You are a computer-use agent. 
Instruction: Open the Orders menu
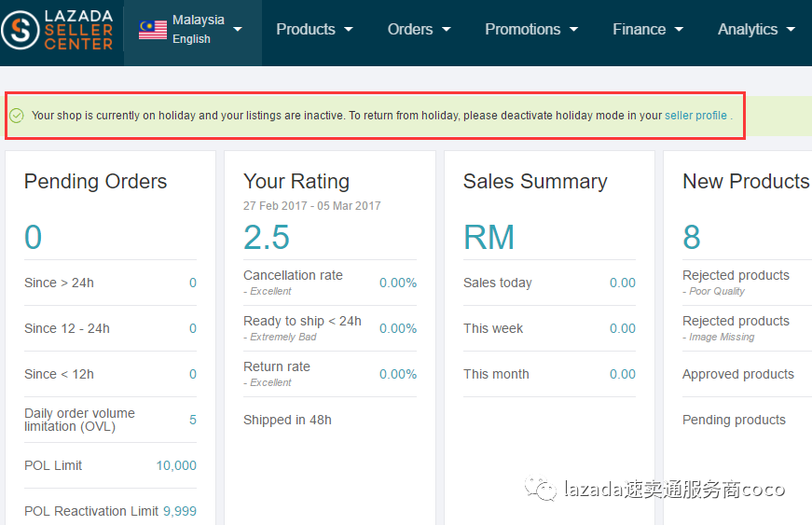[x=419, y=30]
